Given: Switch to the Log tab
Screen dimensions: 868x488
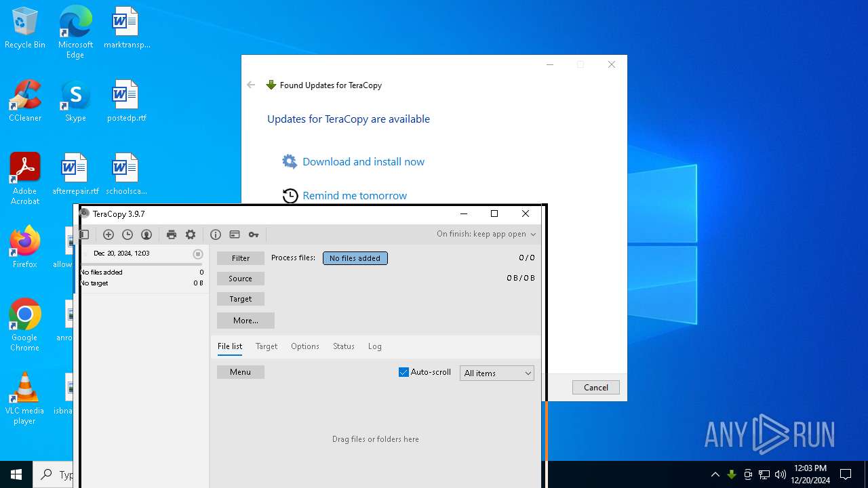Looking at the screenshot, I should pos(375,346).
